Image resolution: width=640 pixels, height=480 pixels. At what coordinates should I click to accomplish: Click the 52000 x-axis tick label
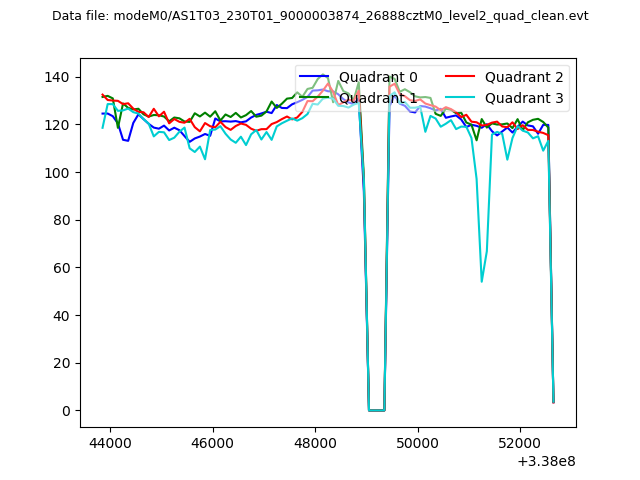[x=520, y=443]
